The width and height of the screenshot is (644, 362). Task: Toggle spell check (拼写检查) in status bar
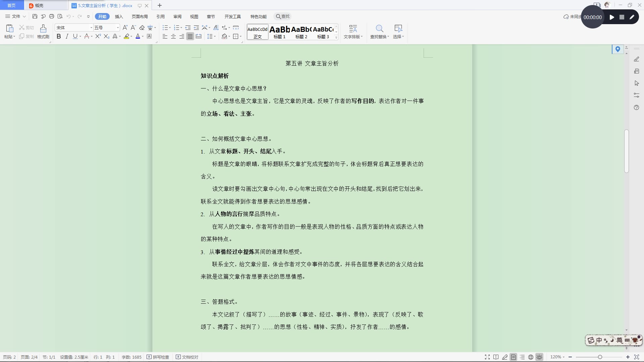pos(158,357)
